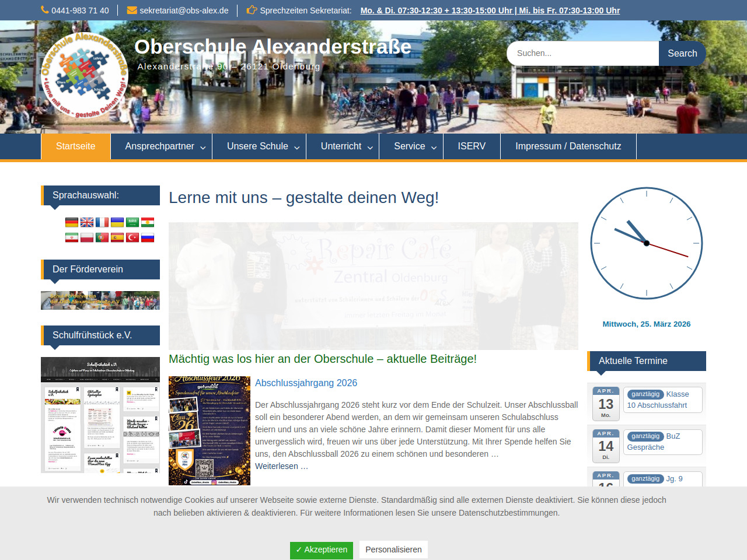This screenshot has height=560, width=747.
Task: Select the Ukrainian flag language
Action: click(117, 222)
